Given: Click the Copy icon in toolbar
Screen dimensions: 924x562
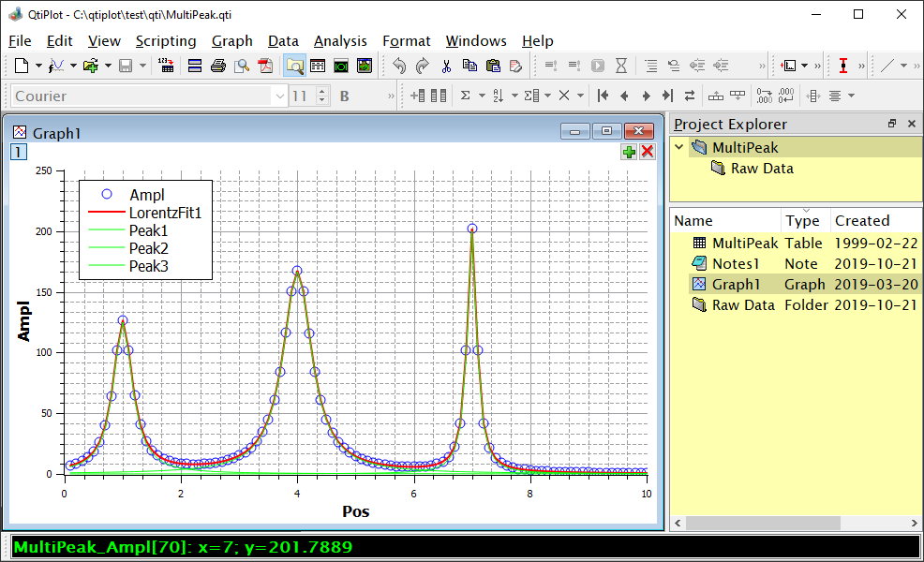Looking at the screenshot, I should [x=469, y=66].
